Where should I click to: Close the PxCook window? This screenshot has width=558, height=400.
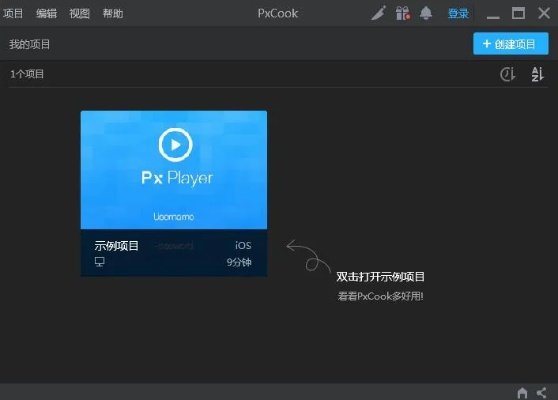click(x=544, y=14)
